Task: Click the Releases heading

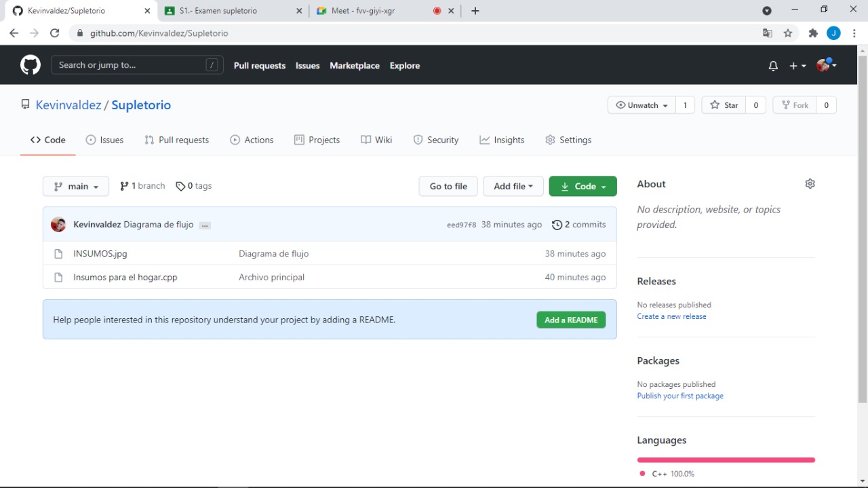Action: (656, 281)
